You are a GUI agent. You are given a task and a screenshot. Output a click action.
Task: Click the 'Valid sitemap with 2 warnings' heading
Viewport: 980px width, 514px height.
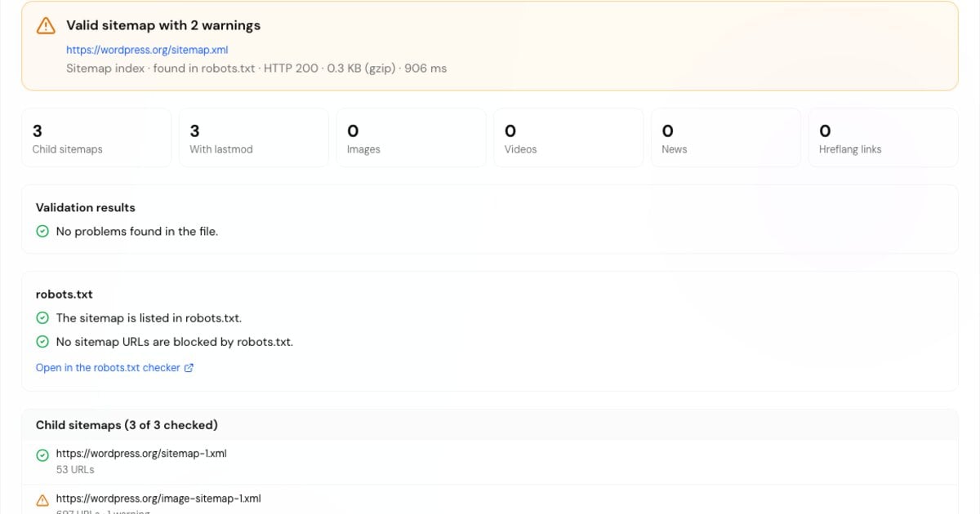click(x=163, y=25)
